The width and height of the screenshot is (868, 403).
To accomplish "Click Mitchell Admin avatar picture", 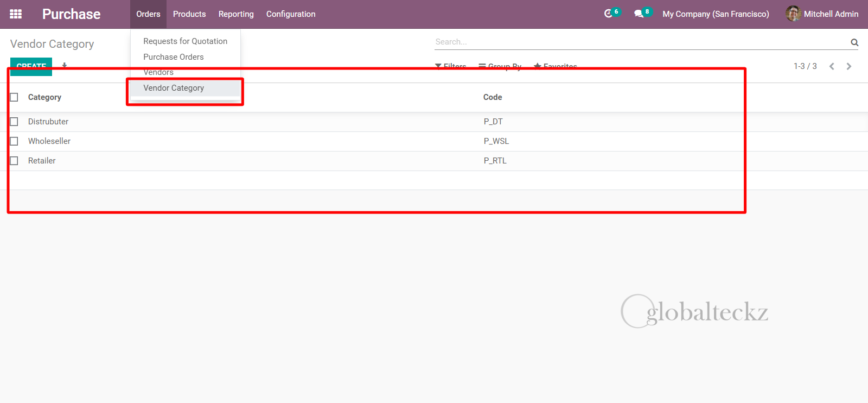I will 793,14.
